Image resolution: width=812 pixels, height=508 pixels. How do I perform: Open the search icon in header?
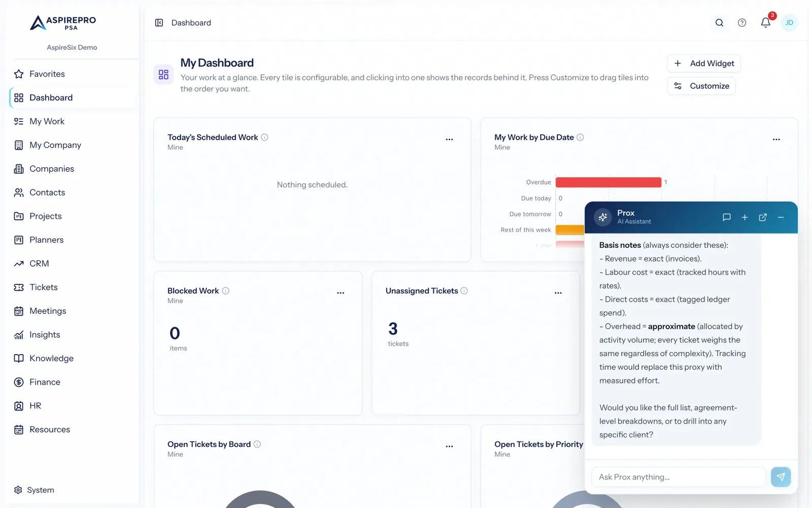719,23
